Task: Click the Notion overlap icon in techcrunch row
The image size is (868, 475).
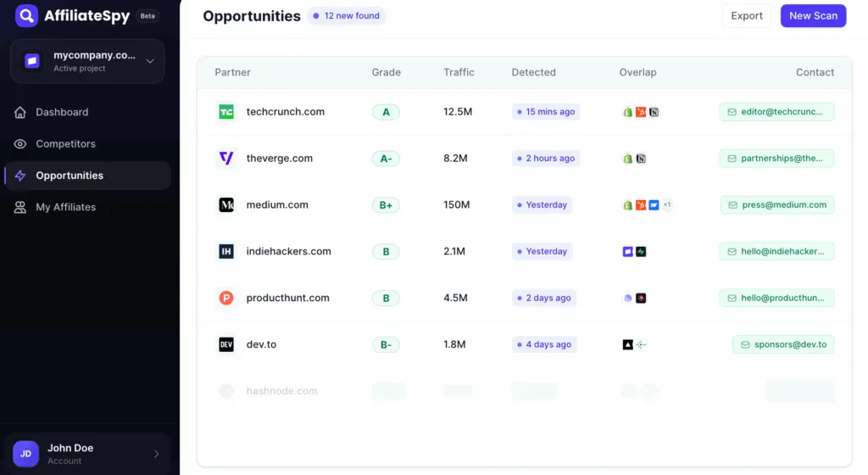Action: click(654, 112)
